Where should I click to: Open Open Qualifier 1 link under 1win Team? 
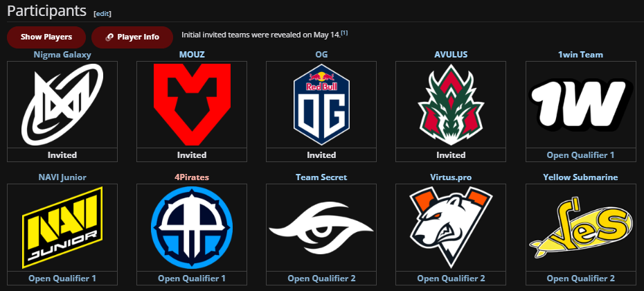coord(580,155)
